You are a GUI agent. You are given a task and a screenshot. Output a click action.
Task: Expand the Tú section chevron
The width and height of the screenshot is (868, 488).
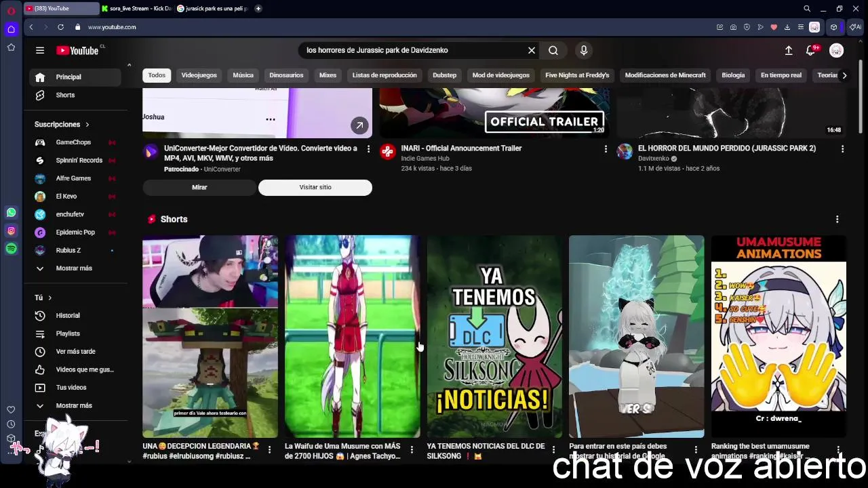[50, 298]
